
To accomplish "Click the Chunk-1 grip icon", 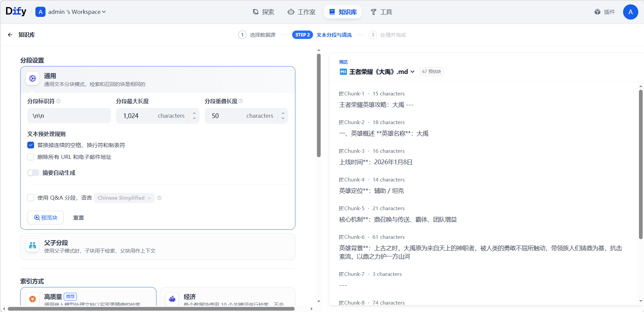I will click(x=341, y=94).
